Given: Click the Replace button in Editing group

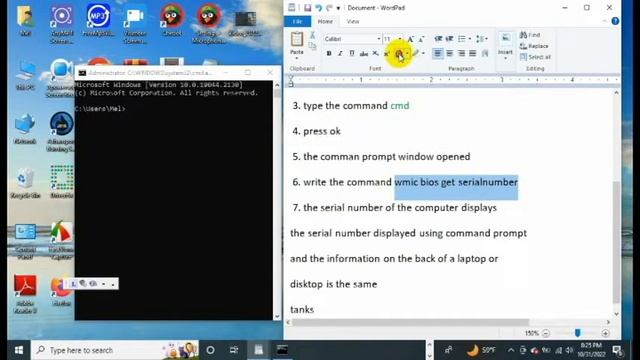Looking at the screenshot, I should coord(534,46).
